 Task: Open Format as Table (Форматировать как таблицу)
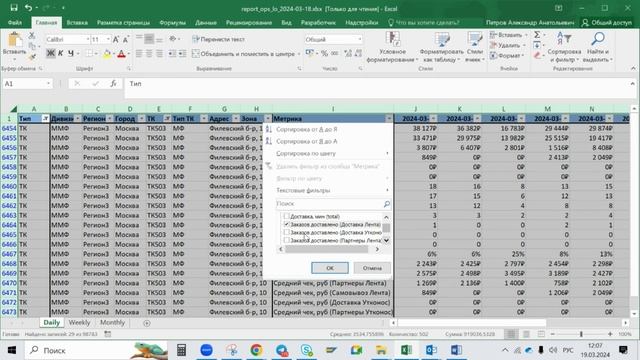[x=442, y=47]
